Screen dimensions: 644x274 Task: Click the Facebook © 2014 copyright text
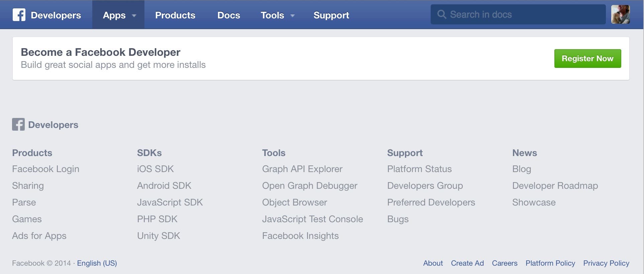pos(41,263)
